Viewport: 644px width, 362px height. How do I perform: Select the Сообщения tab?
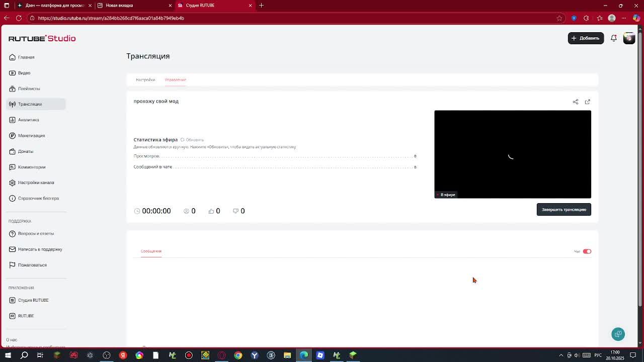(x=151, y=251)
